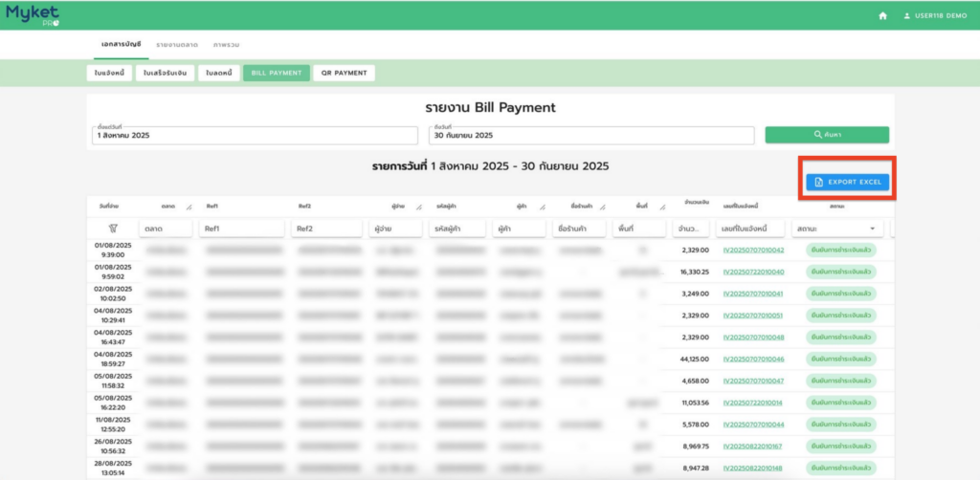This screenshot has height=480, width=980.
Task: Click the วันที่จ่าย column header
Action: pyautogui.click(x=109, y=206)
